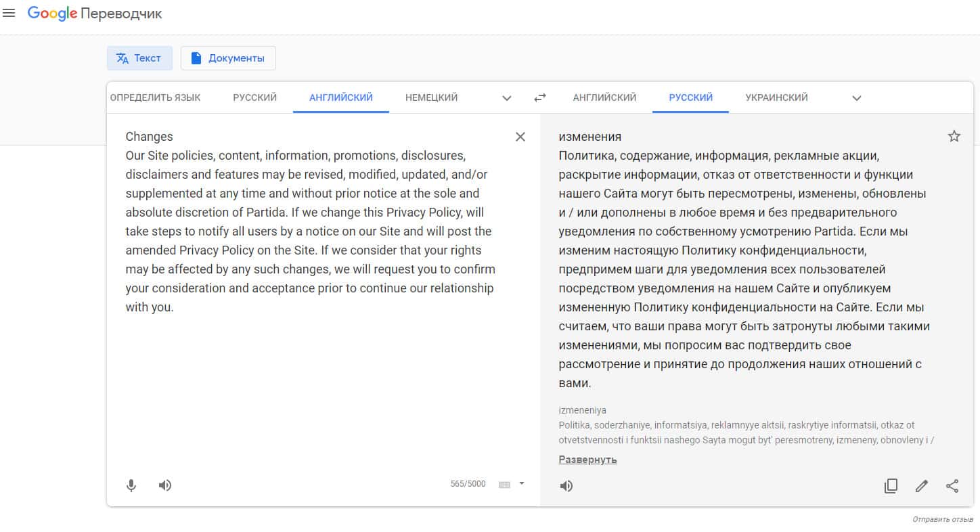
Task: Save translation with the star icon
Action: tap(954, 137)
